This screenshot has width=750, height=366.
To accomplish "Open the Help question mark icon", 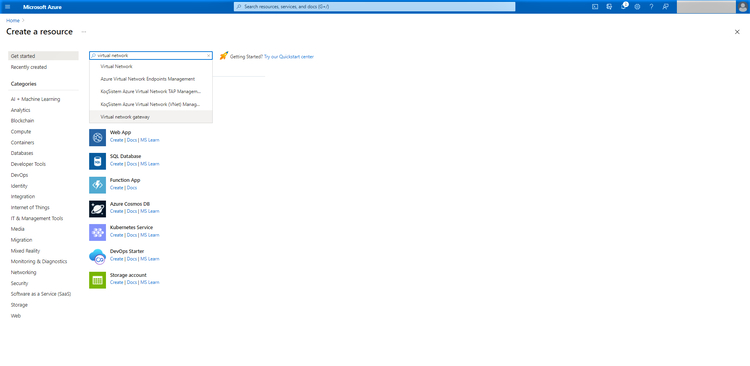I will [651, 7].
